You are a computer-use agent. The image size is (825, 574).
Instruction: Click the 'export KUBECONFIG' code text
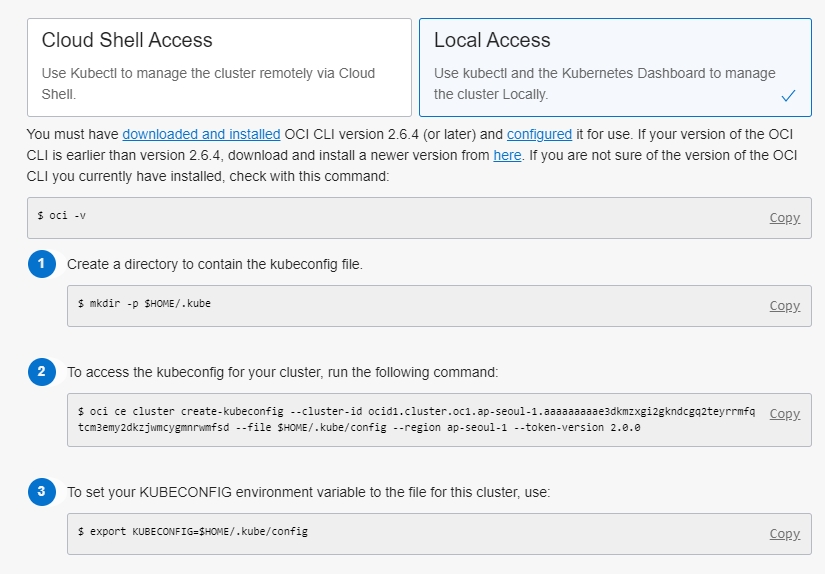192,531
